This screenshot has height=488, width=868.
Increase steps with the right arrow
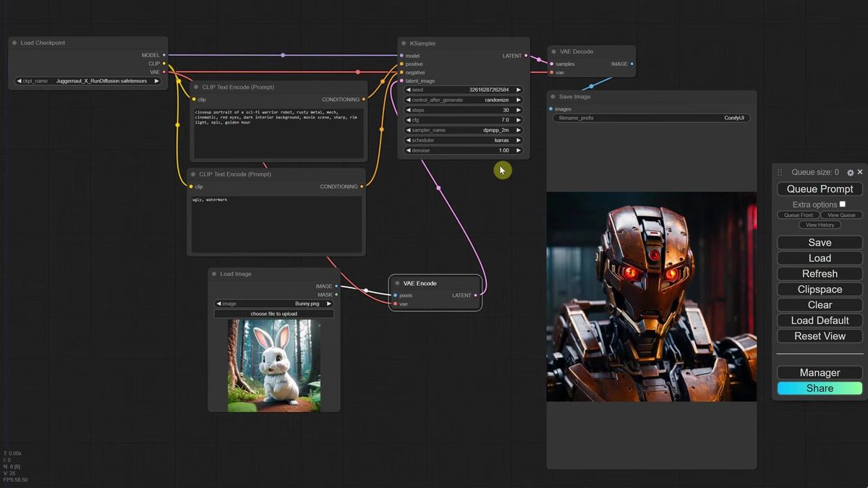tap(518, 110)
